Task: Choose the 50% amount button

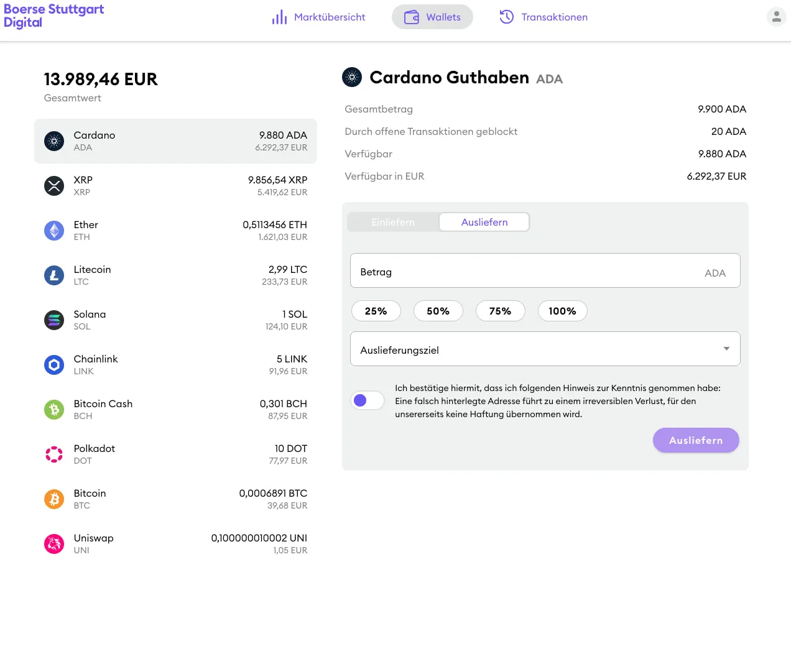Action: pos(438,311)
